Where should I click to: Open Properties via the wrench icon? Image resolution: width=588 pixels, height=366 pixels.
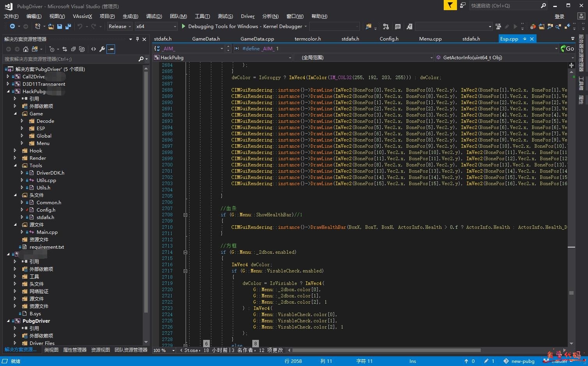point(102,49)
